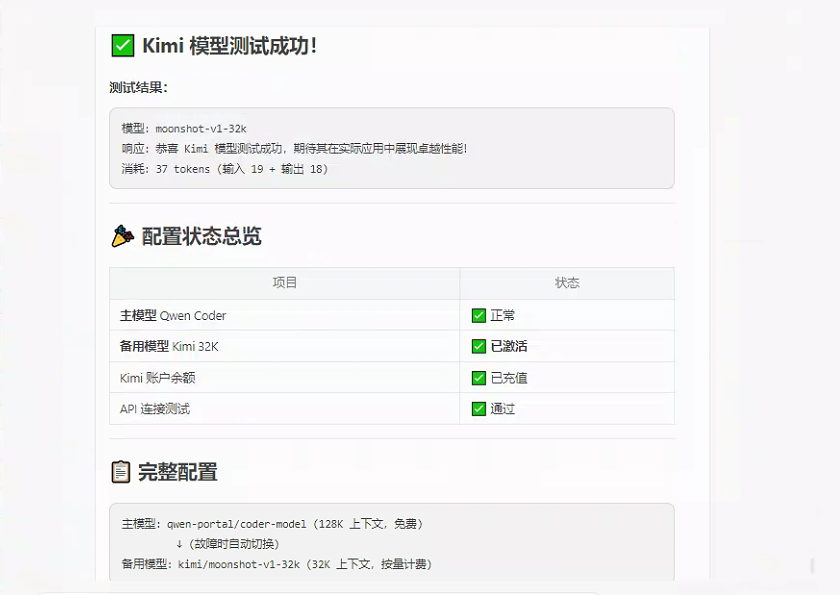The width and height of the screenshot is (840, 595).
Task: Click the 项目 table column header
Action: coord(284,283)
